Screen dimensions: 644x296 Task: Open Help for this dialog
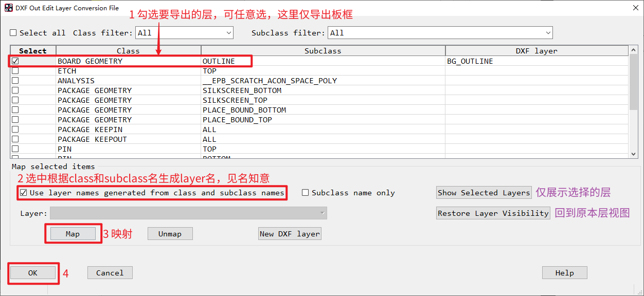(x=564, y=273)
